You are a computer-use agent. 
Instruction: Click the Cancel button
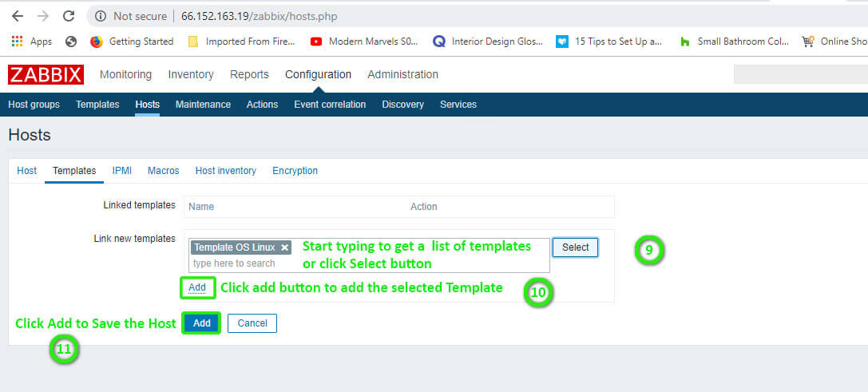coord(252,323)
